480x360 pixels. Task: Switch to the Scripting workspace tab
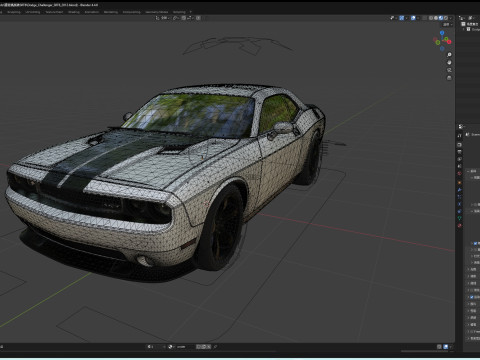[179, 12]
